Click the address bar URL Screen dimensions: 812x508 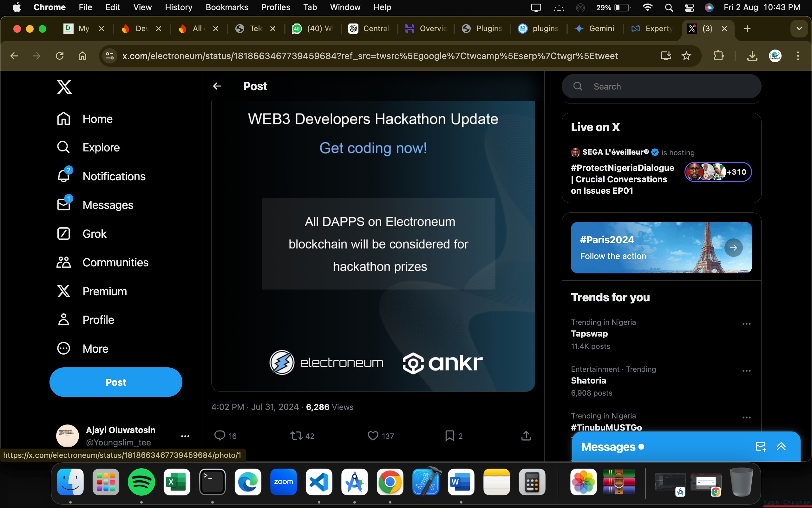tap(370, 56)
